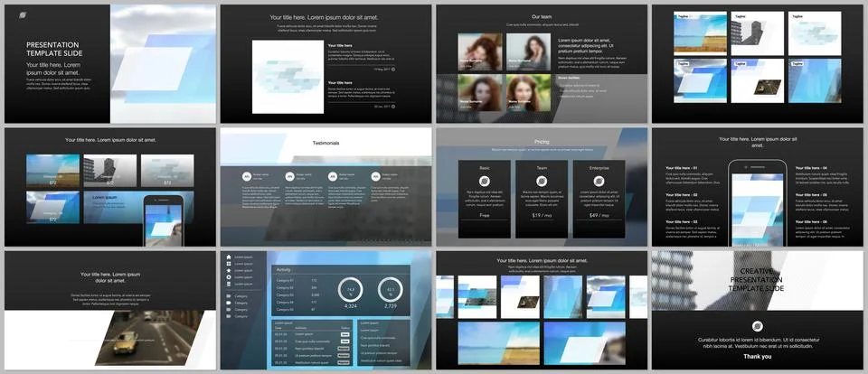Click the 2,729 value under the donut
Viewport: 868px width, 374px height.
tap(390, 306)
